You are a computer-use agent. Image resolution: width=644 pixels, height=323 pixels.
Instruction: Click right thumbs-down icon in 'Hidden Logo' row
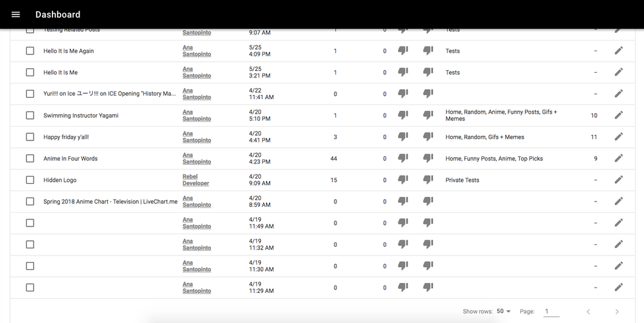tap(428, 180)
